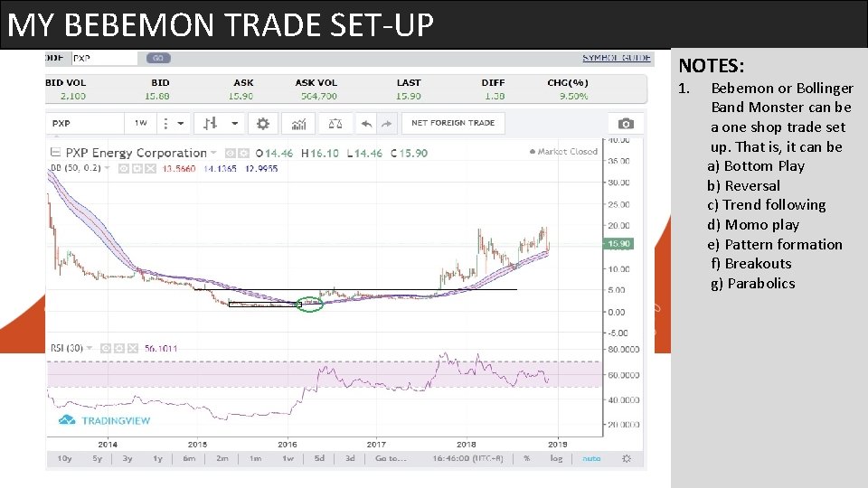This screenshot has height=488, width=868.
Task: Expand RSI (30) dropdown arrow
Action: [x=90, y=348]
